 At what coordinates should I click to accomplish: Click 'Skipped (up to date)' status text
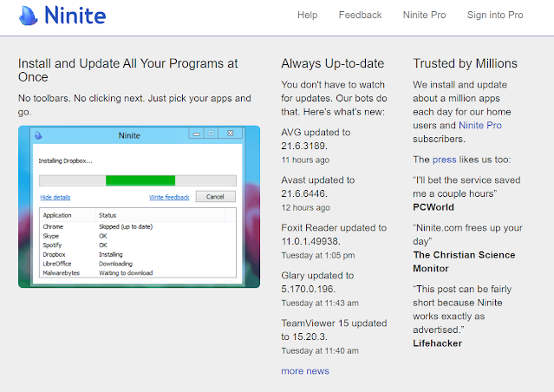pyautogui.click(x=126, y=226)
